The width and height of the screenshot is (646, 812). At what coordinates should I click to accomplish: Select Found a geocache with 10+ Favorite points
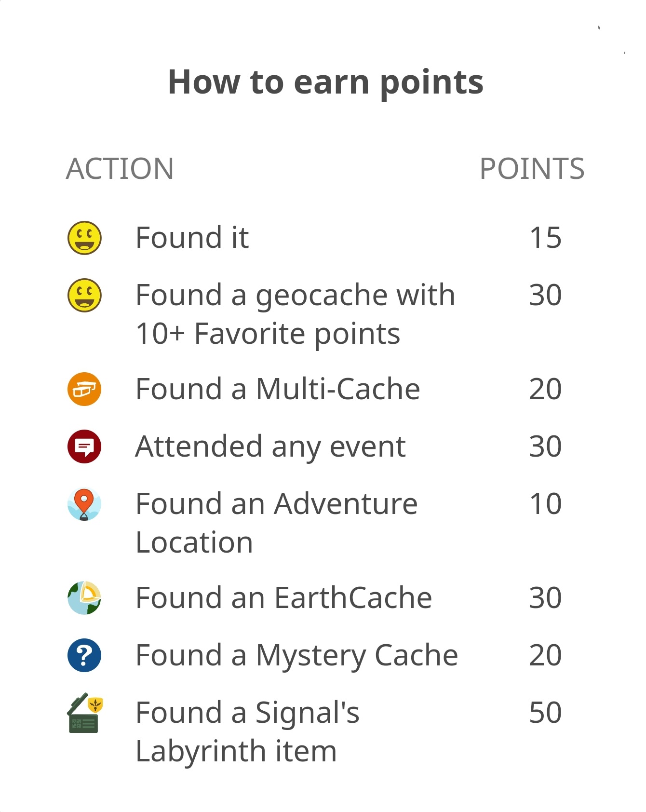[295, 314]
